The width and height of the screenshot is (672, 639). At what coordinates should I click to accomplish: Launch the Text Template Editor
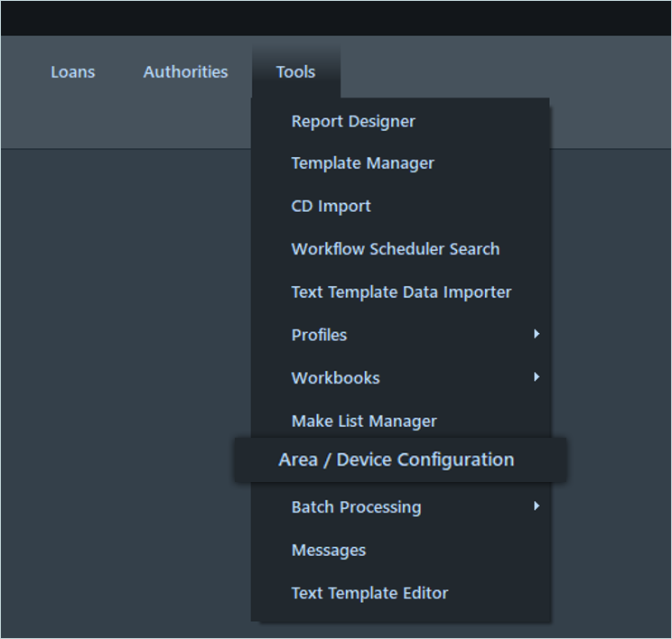(369, 593)
